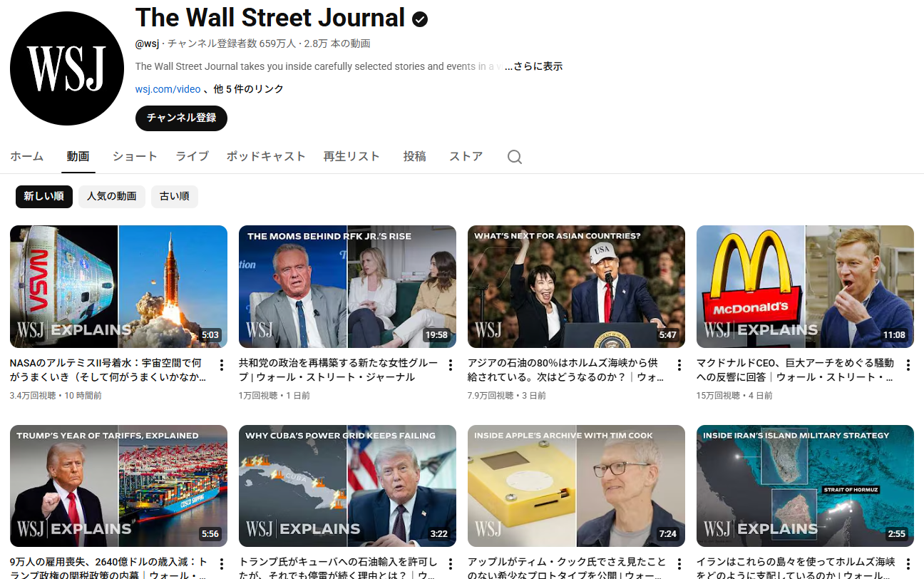The image size is (924, 579).
Task: Open options menu on Apple archive video
Action: 679,563
